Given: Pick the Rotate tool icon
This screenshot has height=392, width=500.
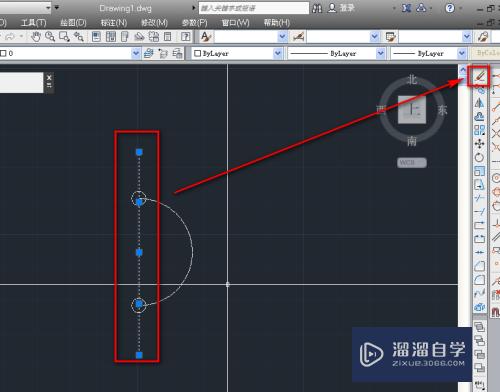Looking at the screenshot, I should [x=479, y=158].
